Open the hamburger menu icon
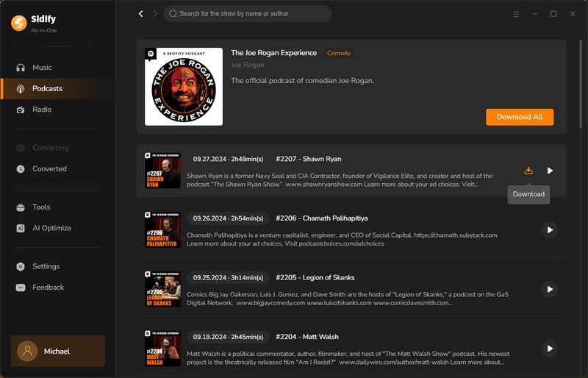The height and width of the screenshot is (378, 588). (516, 14)
